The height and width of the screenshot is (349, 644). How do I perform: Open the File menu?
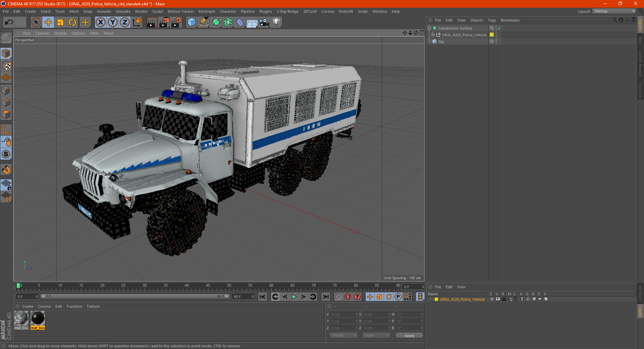(6, 11)
